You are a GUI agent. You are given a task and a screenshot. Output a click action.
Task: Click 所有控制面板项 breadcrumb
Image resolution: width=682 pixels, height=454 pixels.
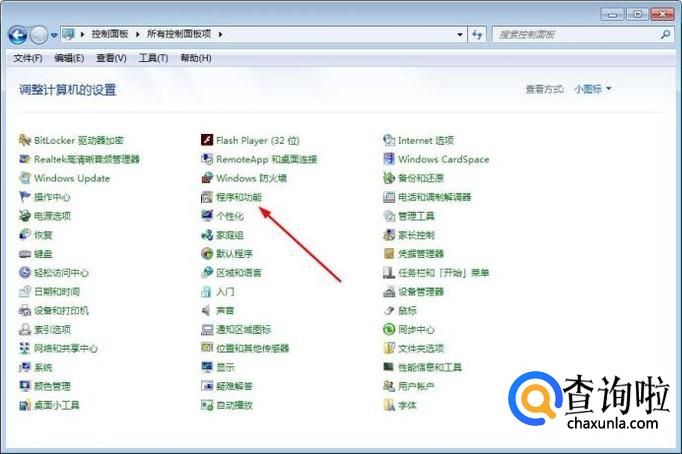pos(179,34)
